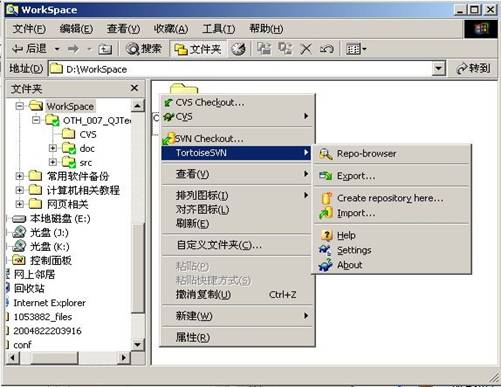Open the 编辑(E) menu
The width and height of the screenshot is (501, 387).
tap(76, 29)
